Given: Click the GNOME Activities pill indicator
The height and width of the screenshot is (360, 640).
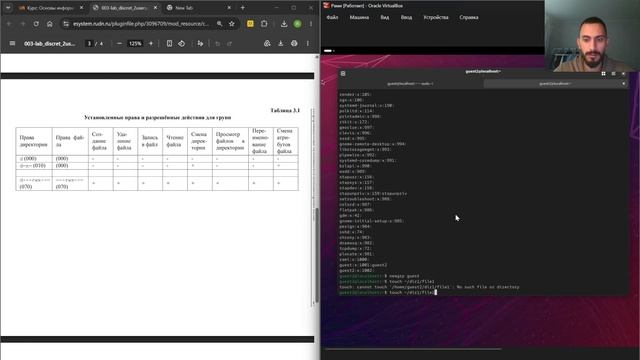Looking at the screenshot, I should [329, 51].
